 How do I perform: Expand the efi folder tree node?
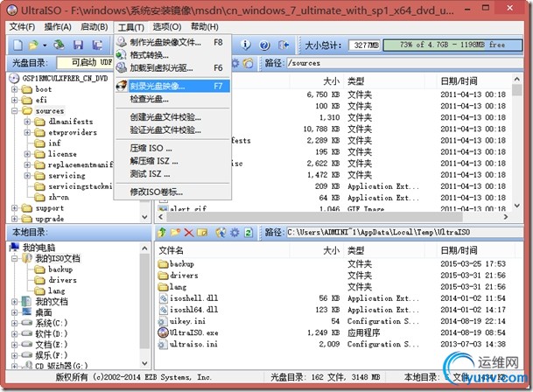(14, 100)
